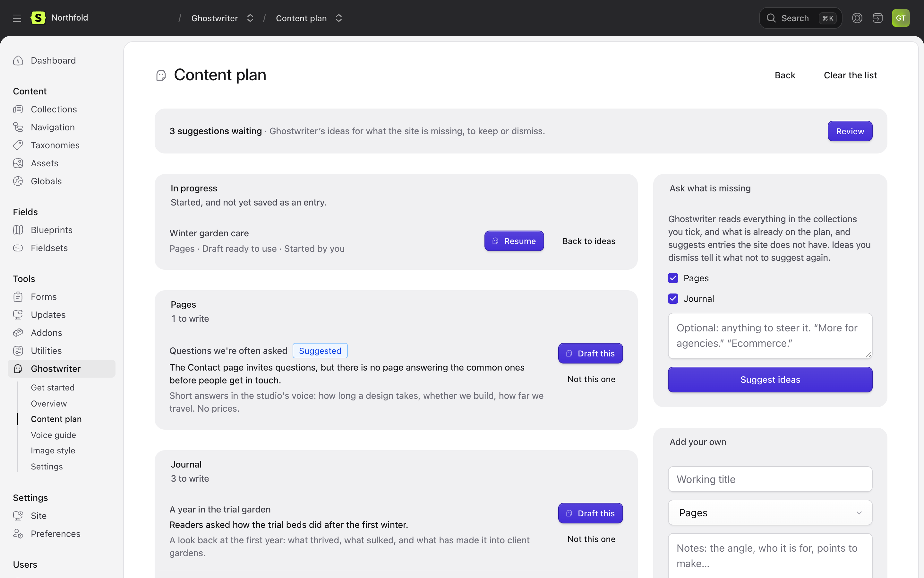Click the panel icon beside the GT avatar
924x578 pixels.
pyautogui.click(x=877, y=18)
